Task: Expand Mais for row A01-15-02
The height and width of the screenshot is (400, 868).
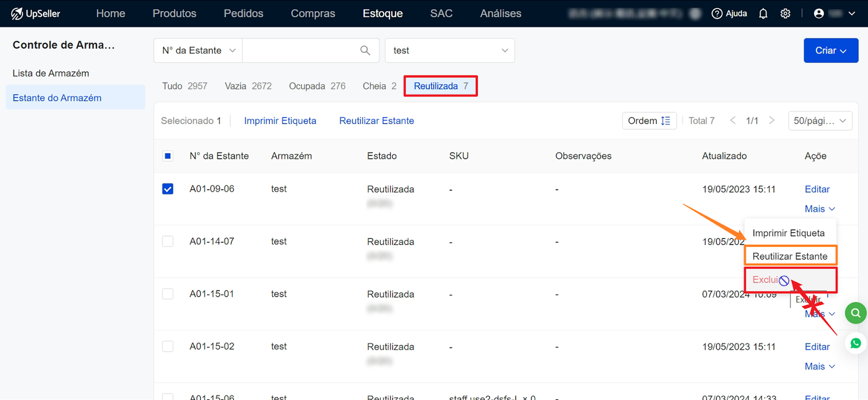Action: pos(820,366)
